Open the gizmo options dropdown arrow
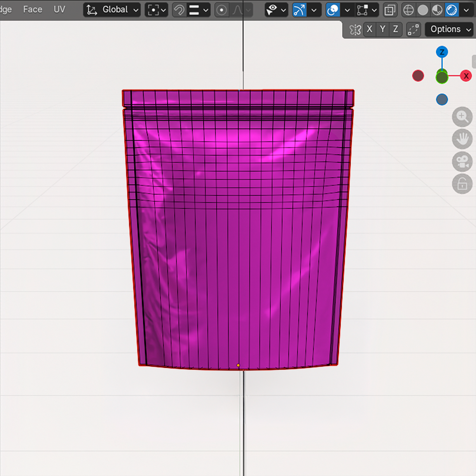This screenshot has height=476, width=476. click(314, 10)
